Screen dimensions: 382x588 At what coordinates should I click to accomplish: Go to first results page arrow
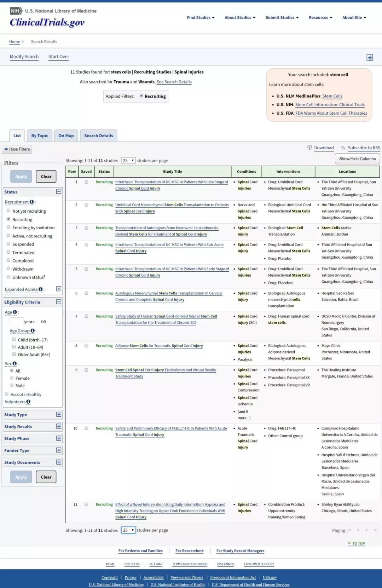tap(349, 530)
